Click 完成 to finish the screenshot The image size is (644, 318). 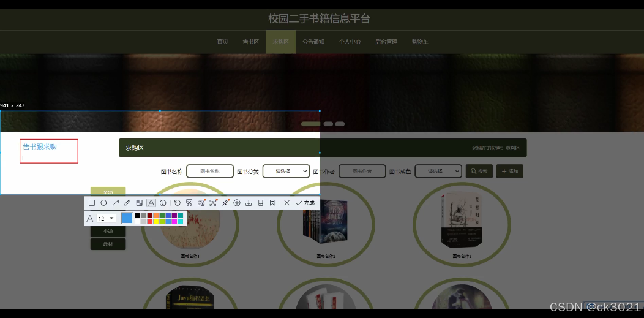pos(305,203)
